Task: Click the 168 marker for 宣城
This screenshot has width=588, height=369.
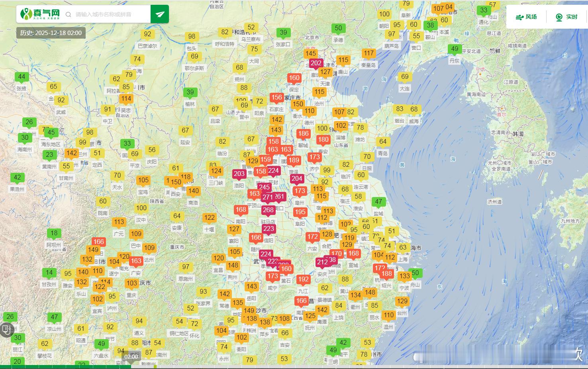Action: tap(353, 254)
